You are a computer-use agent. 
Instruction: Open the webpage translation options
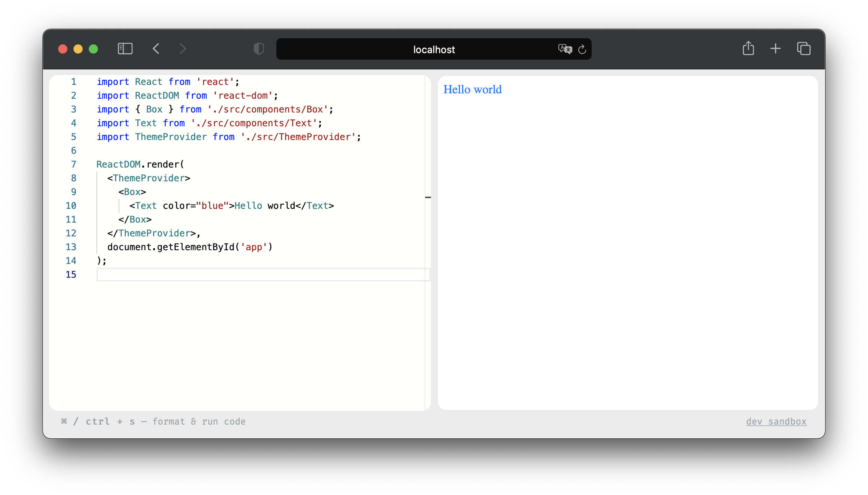(565, 49)
